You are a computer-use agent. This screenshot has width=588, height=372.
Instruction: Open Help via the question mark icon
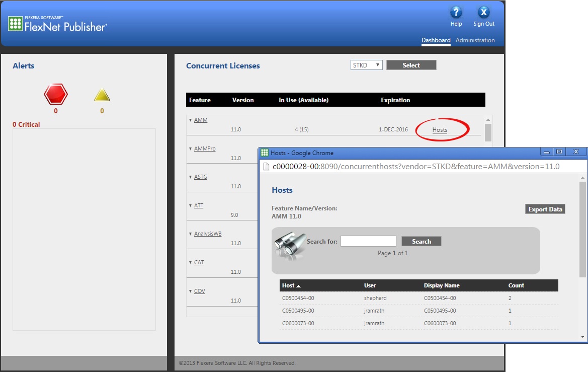pos(456,13)
